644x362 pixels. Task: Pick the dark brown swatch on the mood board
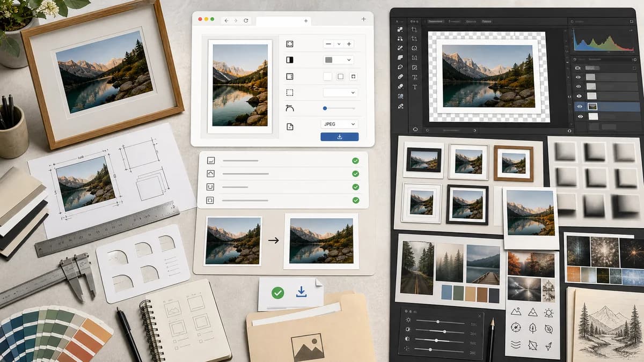[482, 294]
